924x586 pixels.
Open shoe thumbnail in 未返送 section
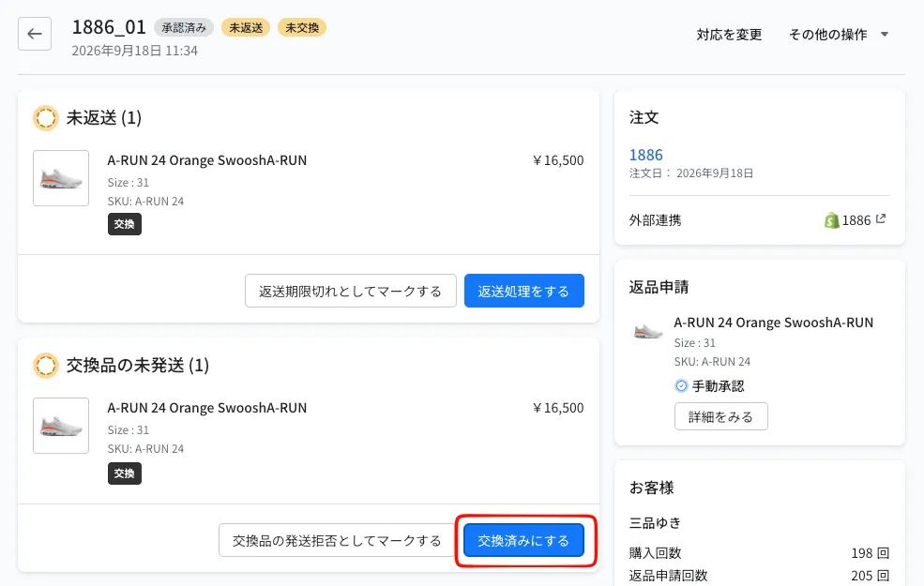point(61,178)
